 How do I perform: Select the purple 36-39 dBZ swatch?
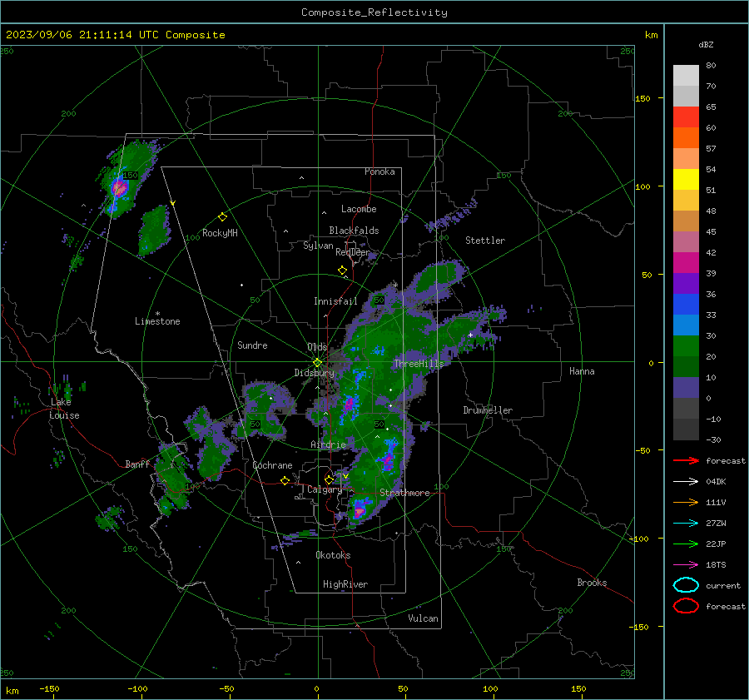coord(686,284)
